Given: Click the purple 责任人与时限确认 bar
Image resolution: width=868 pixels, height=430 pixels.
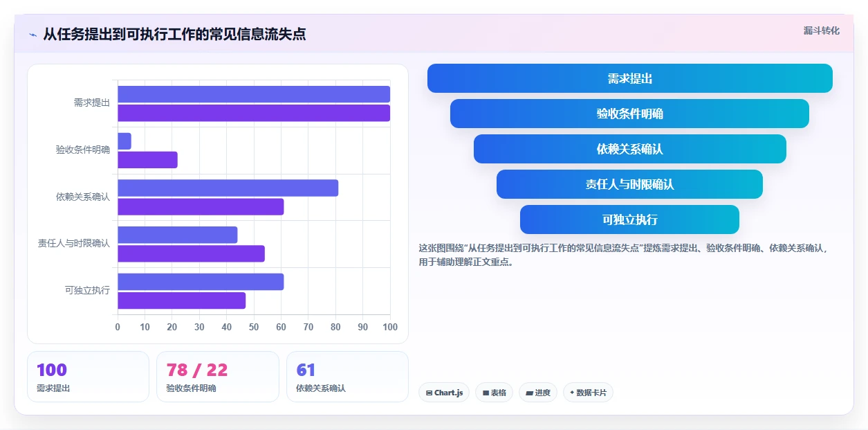Looking at the screenshot, I should click(x=191, y=253).
